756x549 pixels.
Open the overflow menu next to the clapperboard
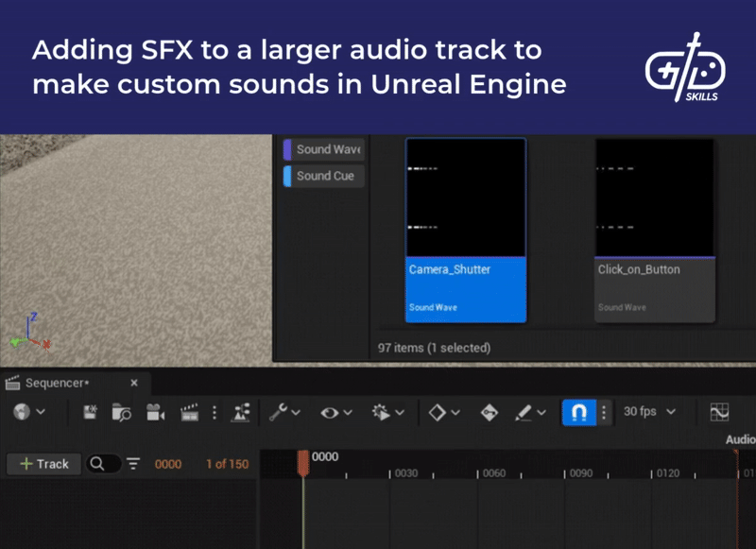pos(215,412)
